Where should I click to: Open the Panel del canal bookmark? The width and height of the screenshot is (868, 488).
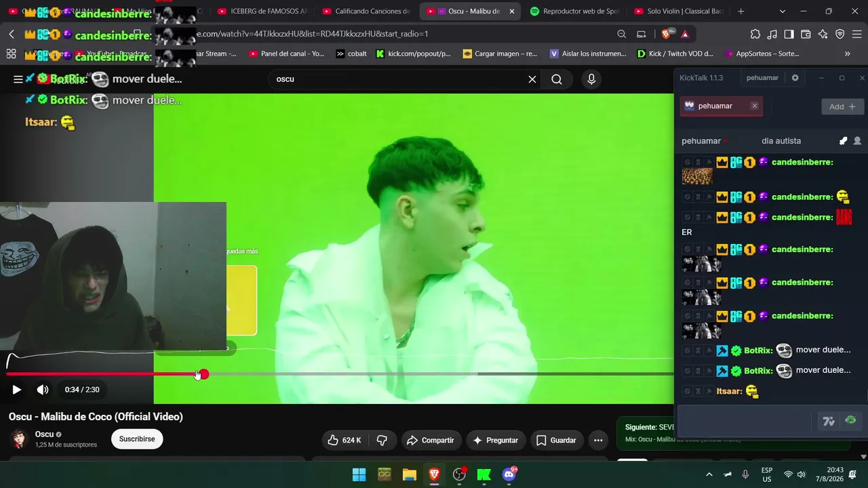click(x=287, y=54)
